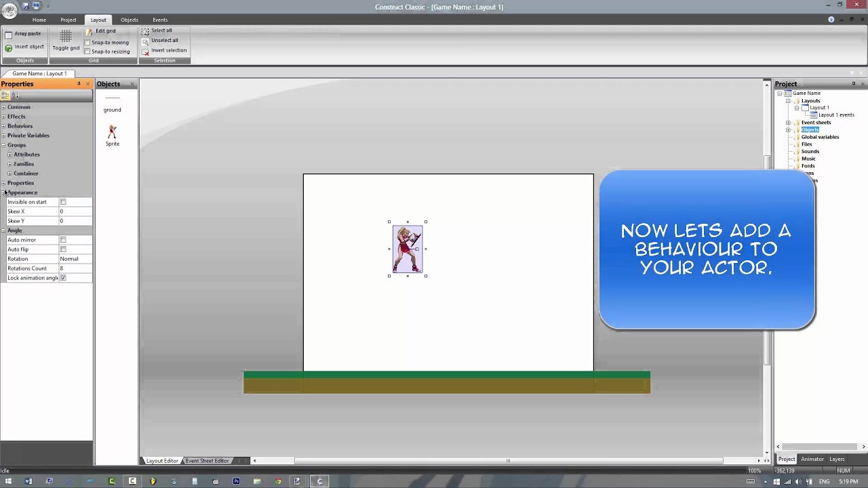This screenshot has width=868, height=488.
Task: Collapse the Angle property group
Action: coord(3,230)
